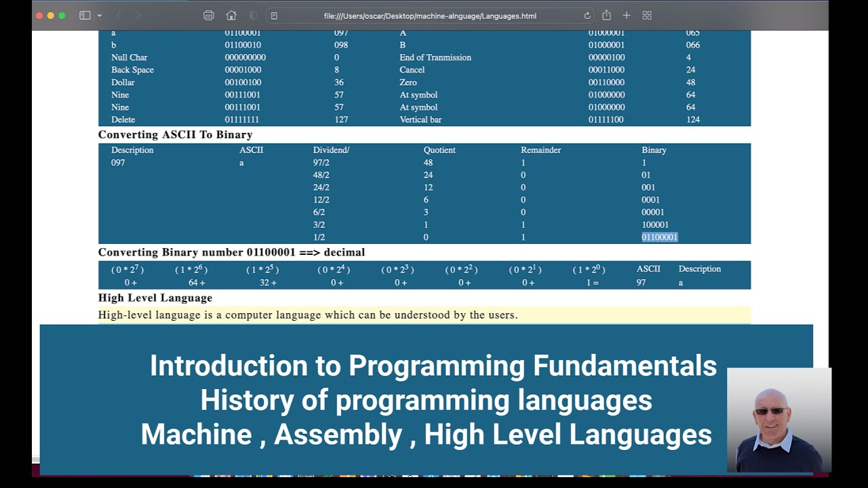Minimize the window with the yellow button

tap(51, 16)
